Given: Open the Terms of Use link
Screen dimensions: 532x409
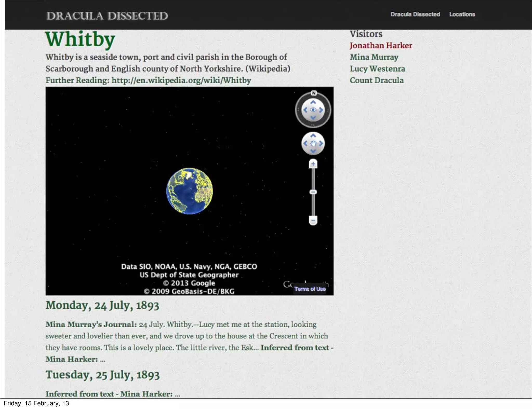Looking at the screenshot, I should pyautogui.click(x=310, y=289).
